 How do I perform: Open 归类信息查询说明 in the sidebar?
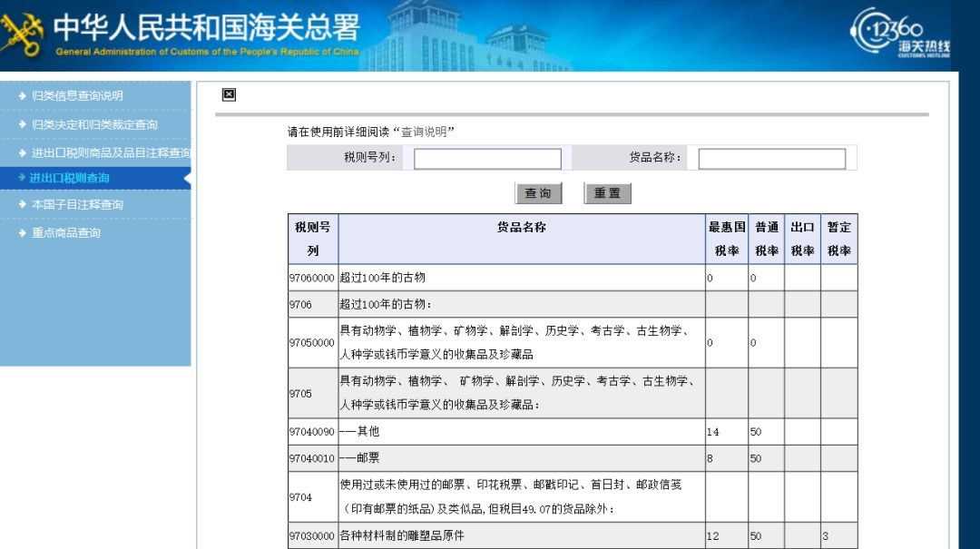[77, 95]
